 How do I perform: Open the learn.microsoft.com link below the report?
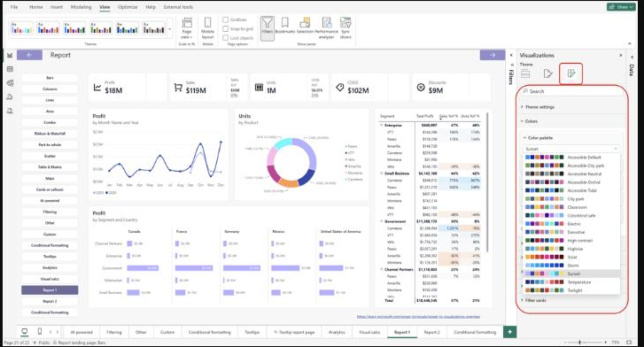pyautogui.click(x=418, y=317)
